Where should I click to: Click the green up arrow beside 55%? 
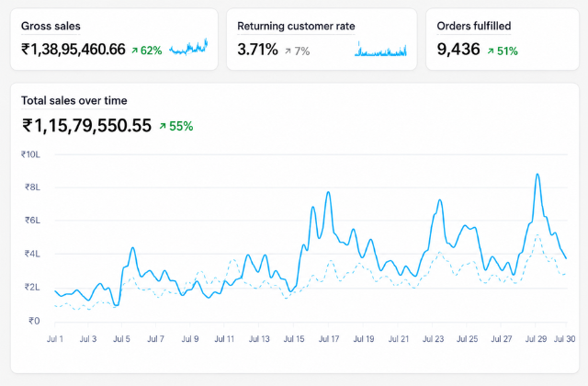point(163,127)
